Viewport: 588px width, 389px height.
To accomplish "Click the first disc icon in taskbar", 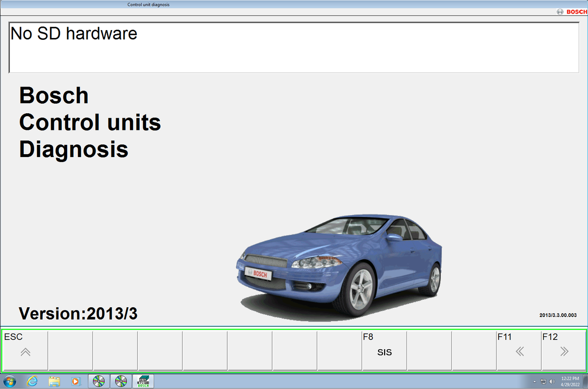I will click(x=99, y=381).
